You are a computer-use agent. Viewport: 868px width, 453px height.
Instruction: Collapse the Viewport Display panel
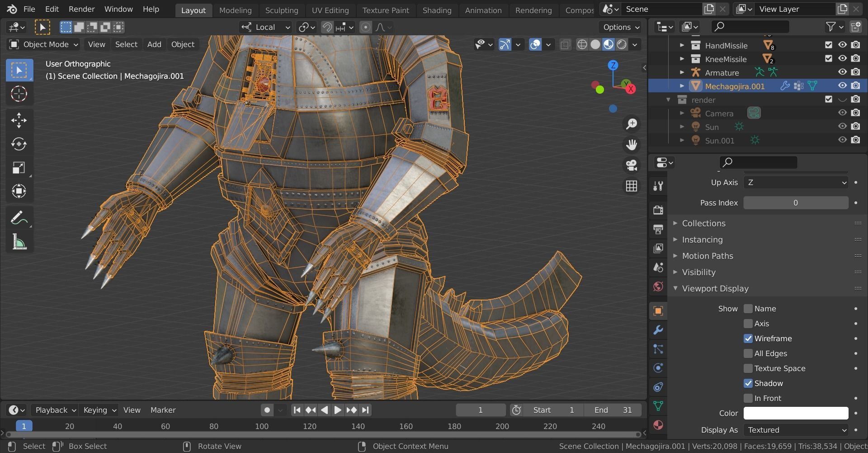(x=715, y=288)
